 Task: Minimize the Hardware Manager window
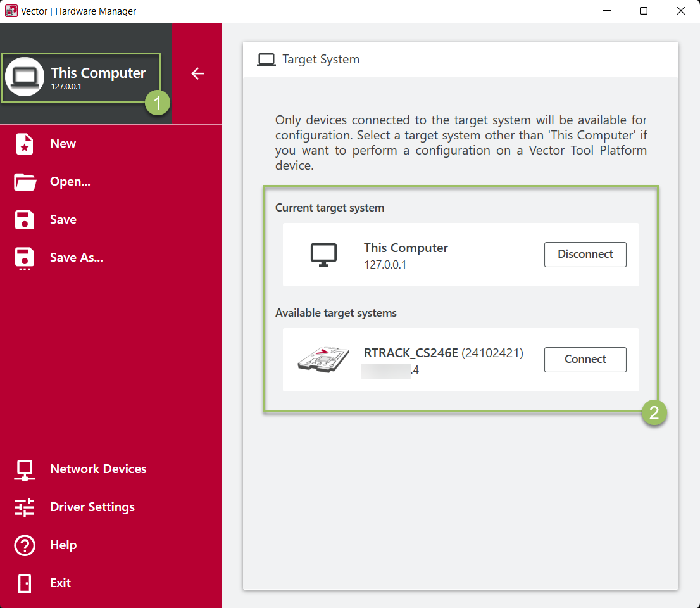(x=606, y=11)
